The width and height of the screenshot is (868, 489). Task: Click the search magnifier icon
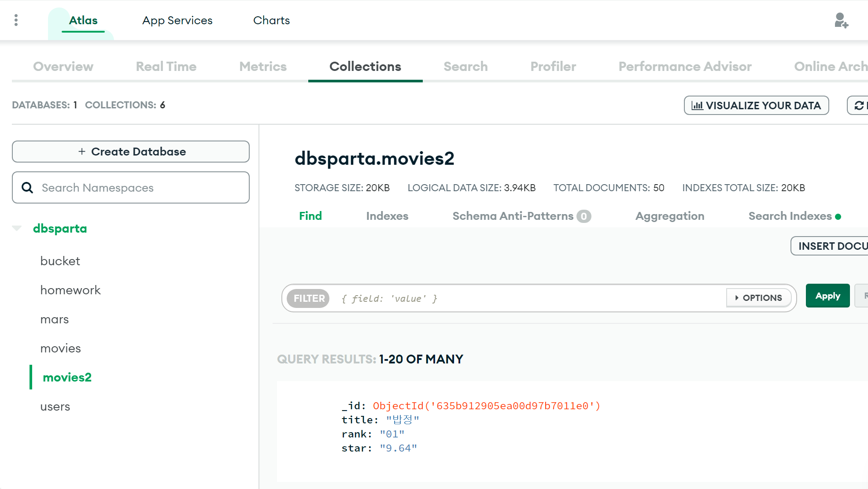[x=27, y=188]
